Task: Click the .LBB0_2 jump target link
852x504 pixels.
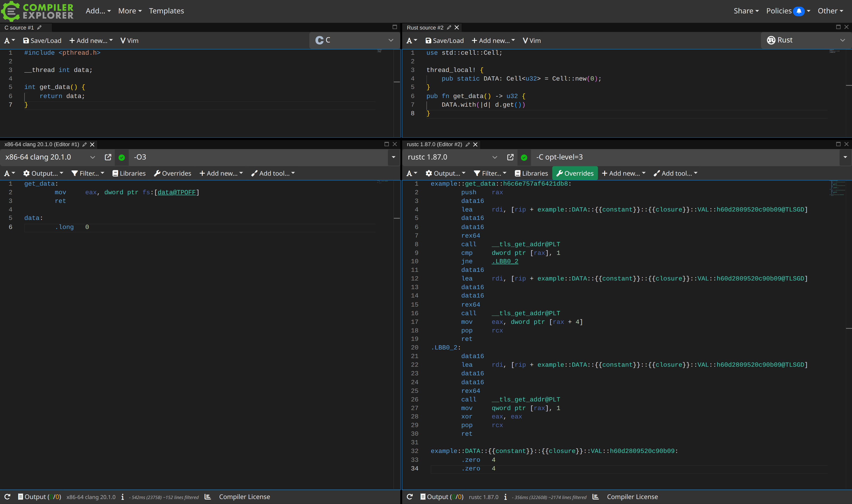Action: 505,261
